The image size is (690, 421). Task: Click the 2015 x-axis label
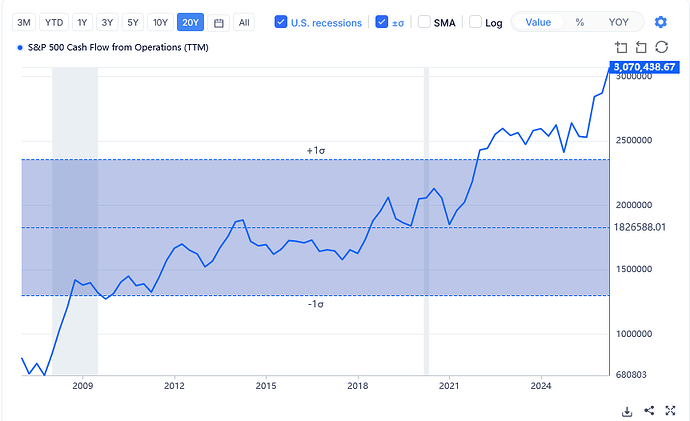coord(266,386)
